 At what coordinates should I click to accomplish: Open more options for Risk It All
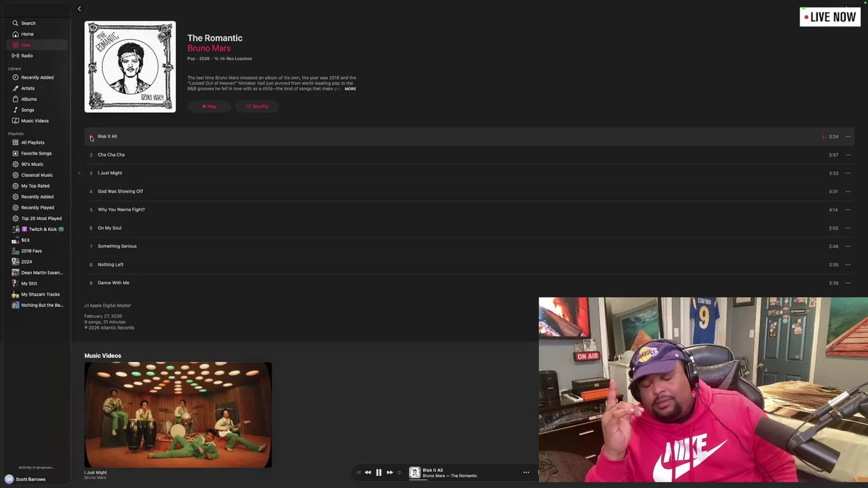coord(848,136)
